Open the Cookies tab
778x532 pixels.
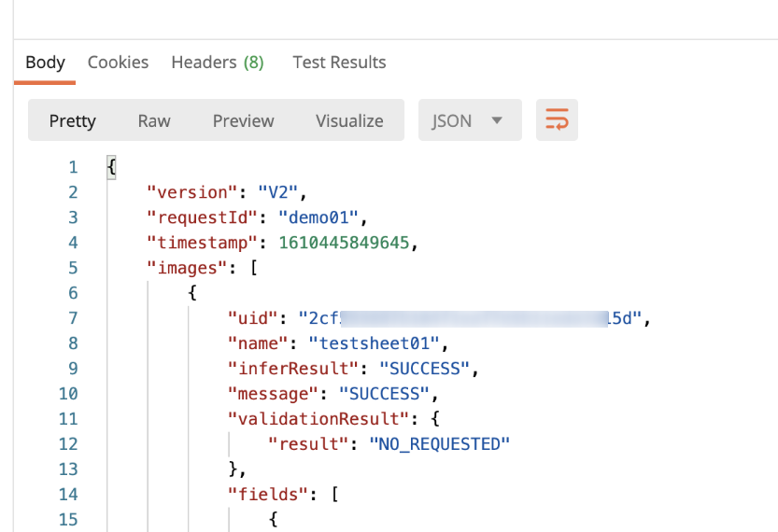coord(118,63)
